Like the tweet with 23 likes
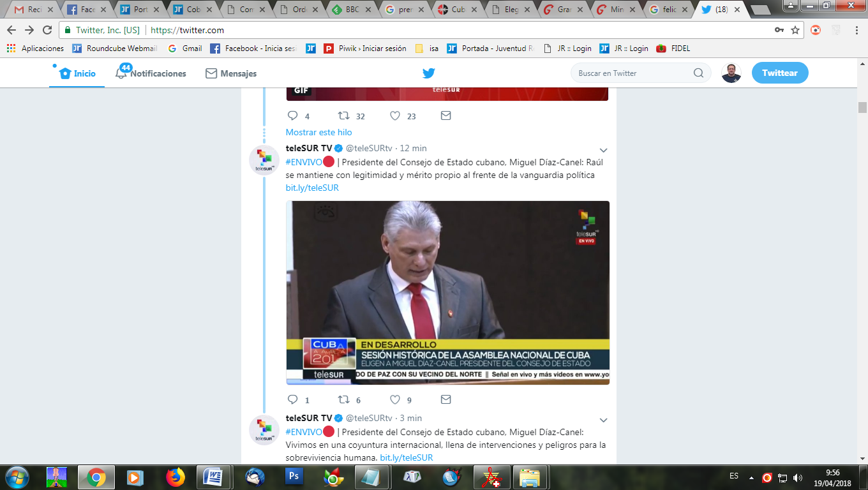The width and height of the screenshot is (868, 490). click(395, 115)
